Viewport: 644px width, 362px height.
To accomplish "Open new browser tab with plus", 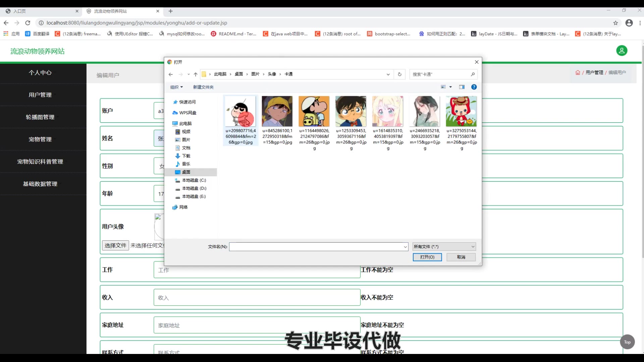I will [x=171, y=11].
